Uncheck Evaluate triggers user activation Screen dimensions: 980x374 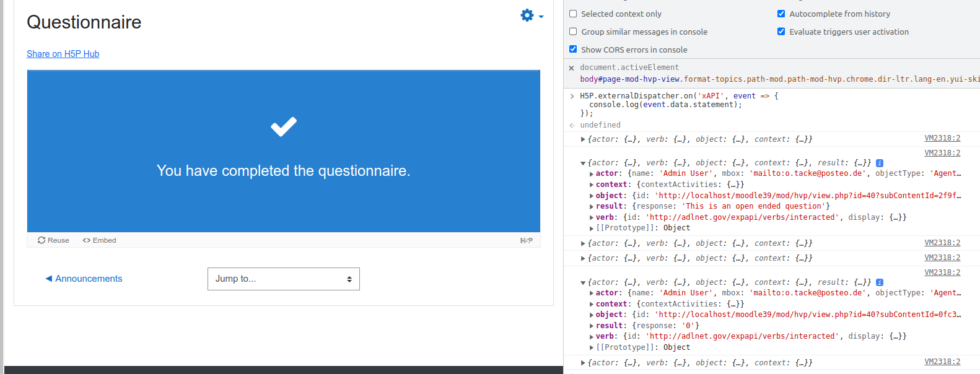point(781,32)
